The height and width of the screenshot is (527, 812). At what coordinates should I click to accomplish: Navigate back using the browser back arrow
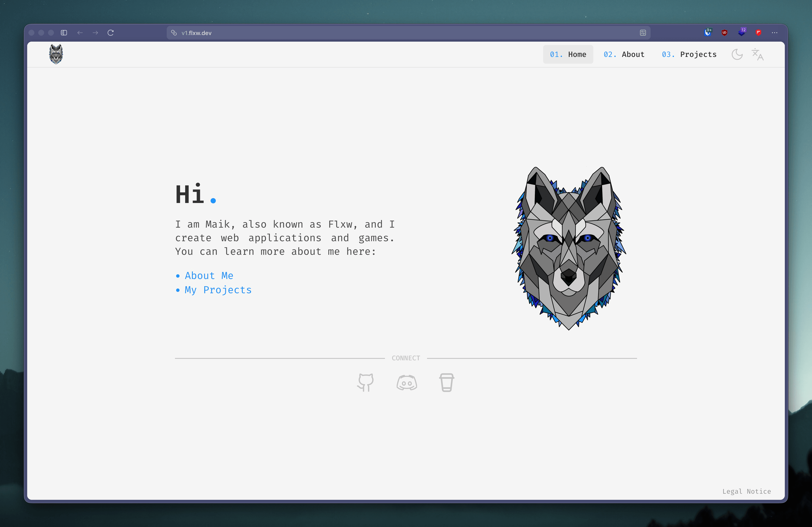click(80, 32)
